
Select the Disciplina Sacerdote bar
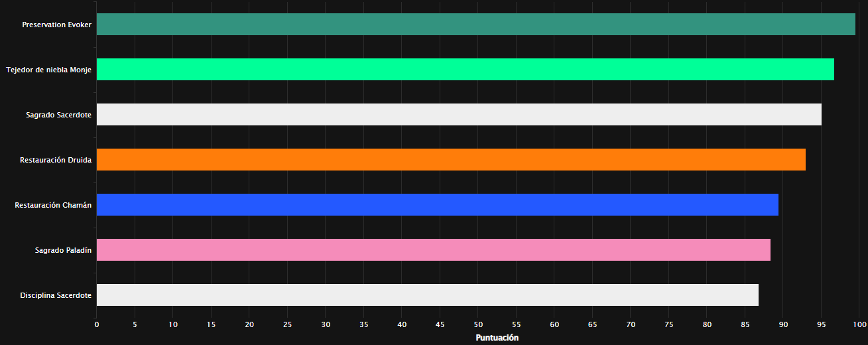click(x=427, y=295)
